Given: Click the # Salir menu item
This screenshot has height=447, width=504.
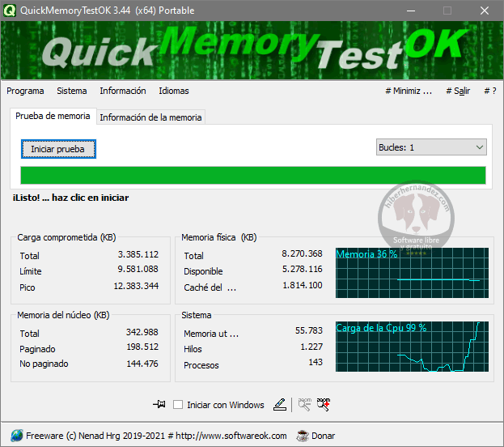Looking at the screenshot, I should click(458, 91).
